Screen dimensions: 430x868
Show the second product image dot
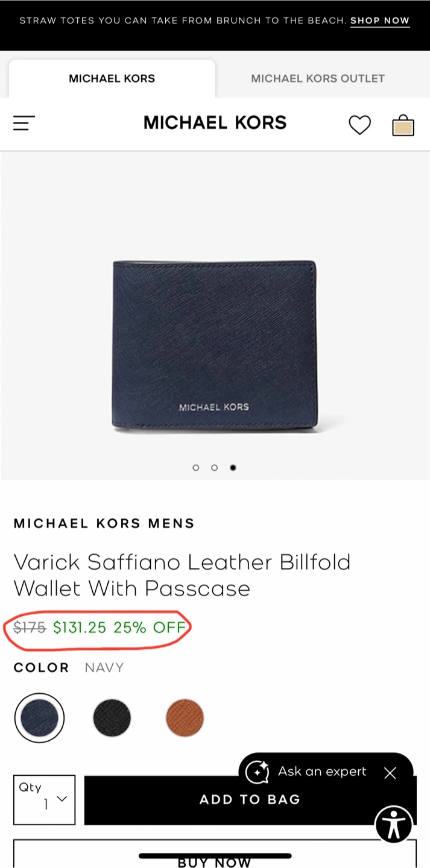pos(214,468)
